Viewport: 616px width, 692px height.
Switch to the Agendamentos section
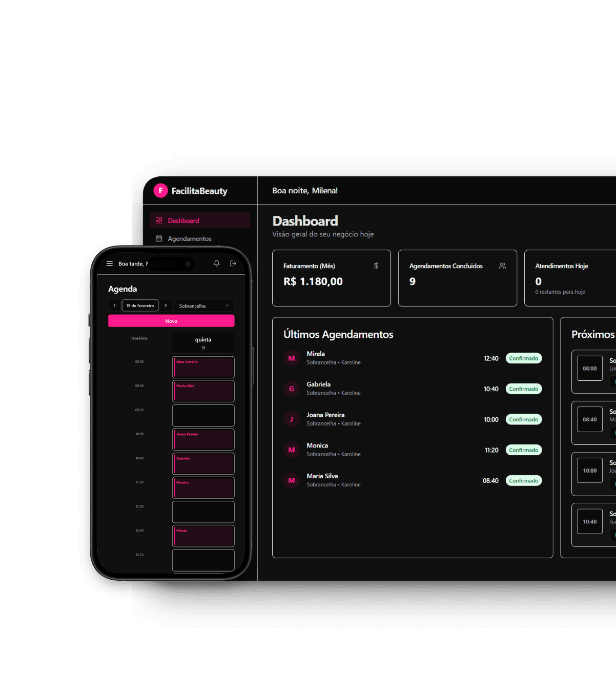coord(189,238)
